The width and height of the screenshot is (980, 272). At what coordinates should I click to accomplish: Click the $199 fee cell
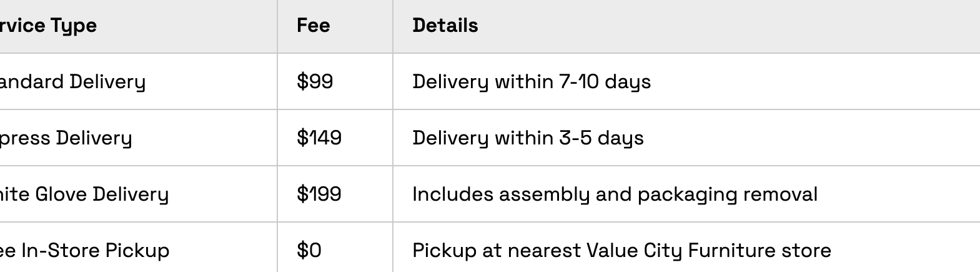[x=319, y=194]
